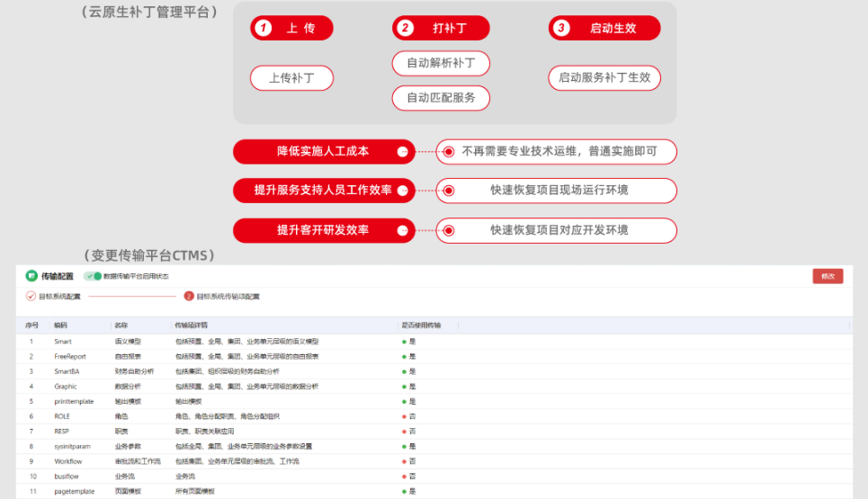Click the numbered 2 circle on 打补丁
The width and height of the screenshot is (868, 499).
pyautogui.click(x=406, y=28)
